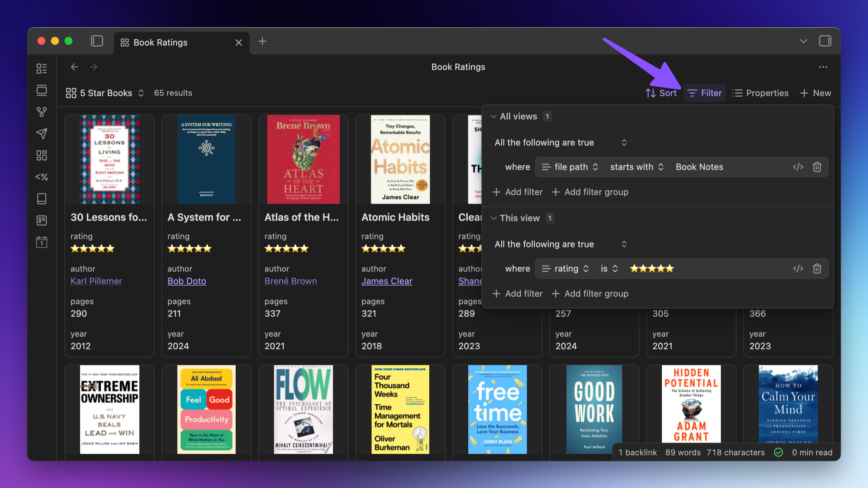Open the Karl Pillemer author link
868x488 pixels.
click(x=96, y=281)
